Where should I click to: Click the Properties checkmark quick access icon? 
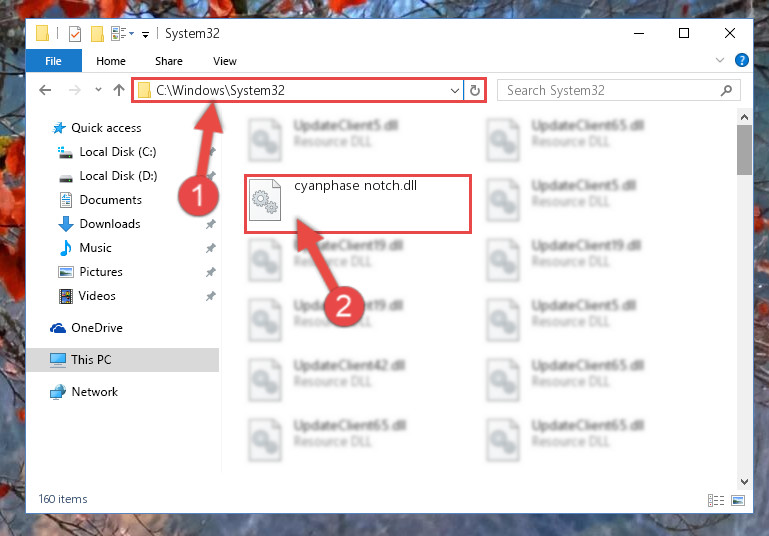(x=75, y=34)
